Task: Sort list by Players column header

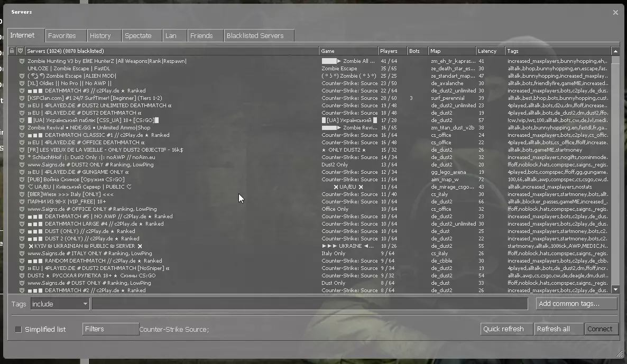Action: [392, 51]
